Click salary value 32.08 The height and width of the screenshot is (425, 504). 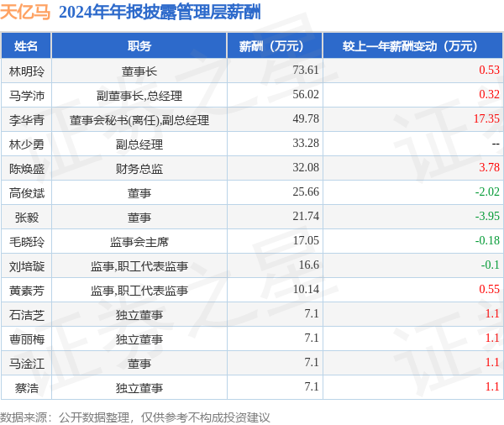click(306, 167)
